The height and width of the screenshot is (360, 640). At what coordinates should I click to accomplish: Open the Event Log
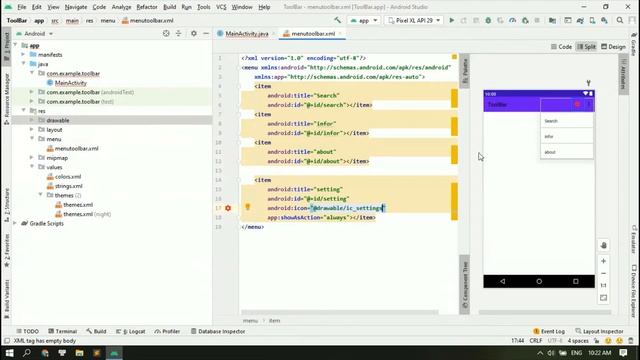pos(549,331)
